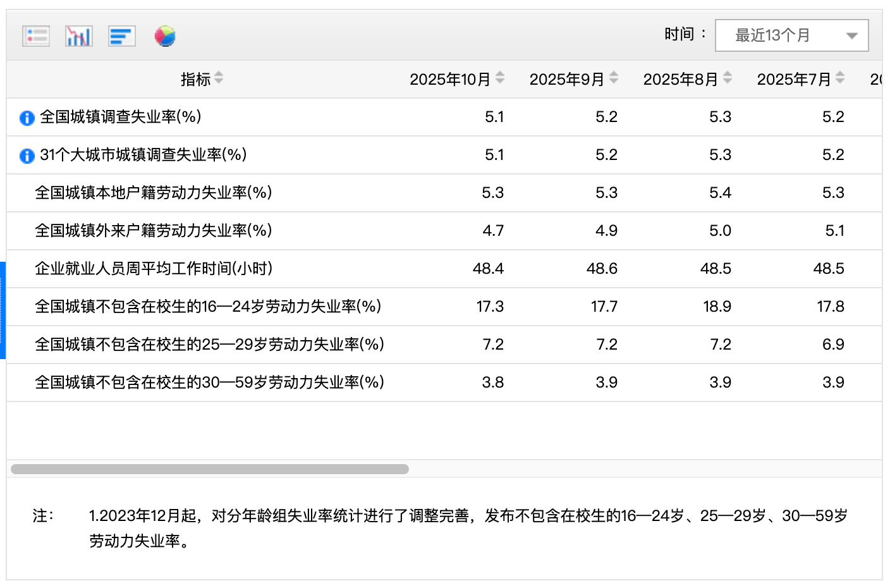Select the 全国城镇外来户籍劳动力失业率 row label

coord(153,231)
